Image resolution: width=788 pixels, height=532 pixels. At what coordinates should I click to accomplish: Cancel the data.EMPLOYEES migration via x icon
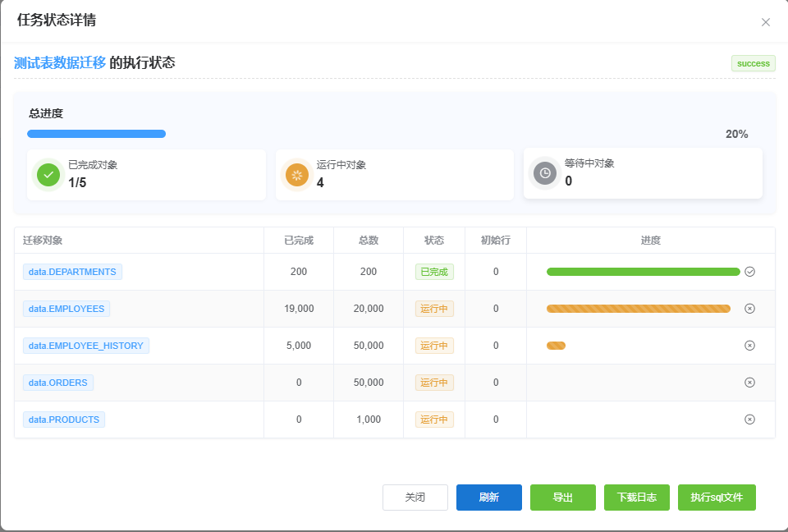click(x=749, y=309)
